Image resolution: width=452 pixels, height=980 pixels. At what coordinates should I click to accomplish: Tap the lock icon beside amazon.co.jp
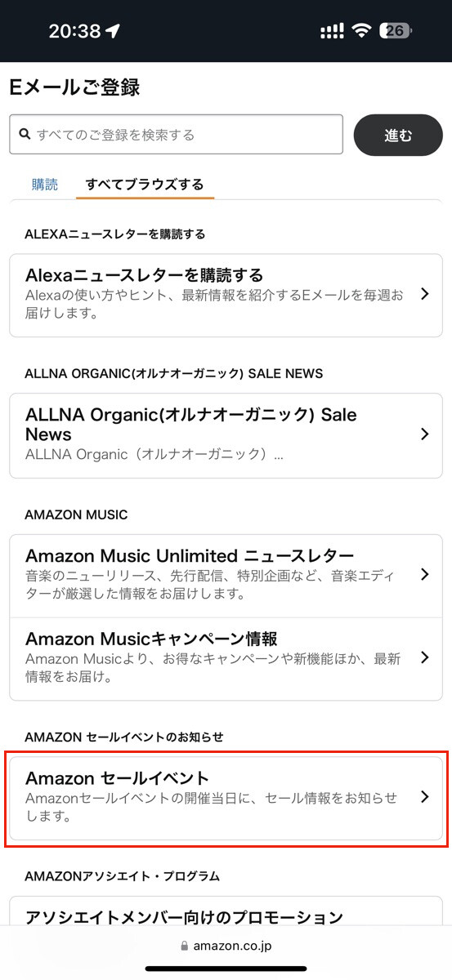(x=183, y=946)
